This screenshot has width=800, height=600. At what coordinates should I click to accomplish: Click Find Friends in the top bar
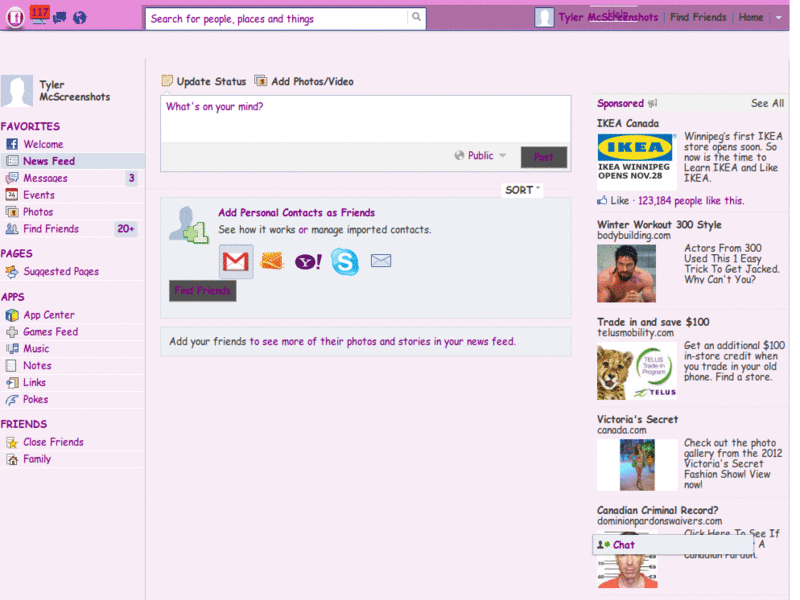pos(698,17)
